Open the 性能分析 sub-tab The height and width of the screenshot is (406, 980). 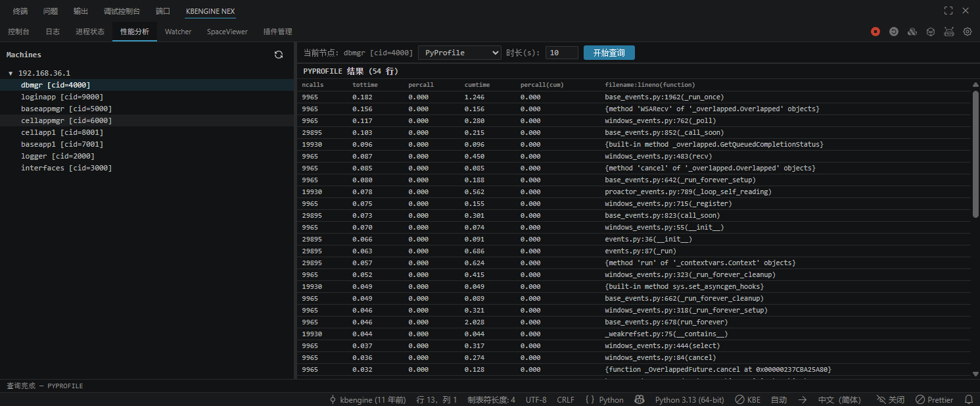point(134,32)
